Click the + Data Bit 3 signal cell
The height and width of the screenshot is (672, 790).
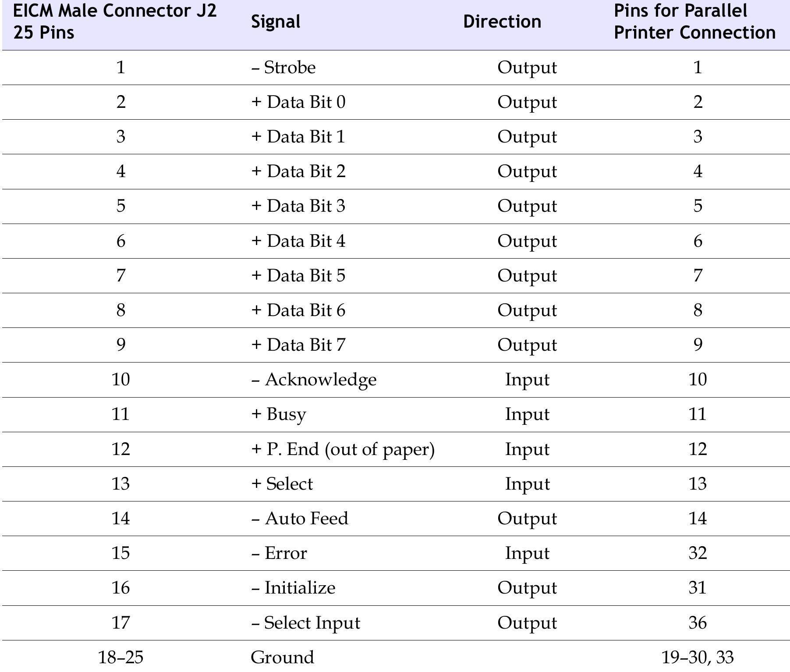click(x=298, y=206)
